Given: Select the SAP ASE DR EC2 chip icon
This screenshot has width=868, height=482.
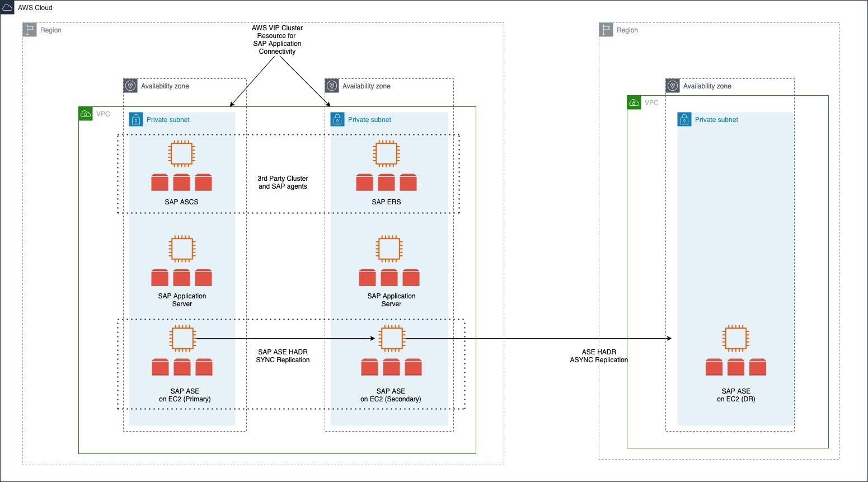Looking at the screenshot, I should click(x=735, y=338).
